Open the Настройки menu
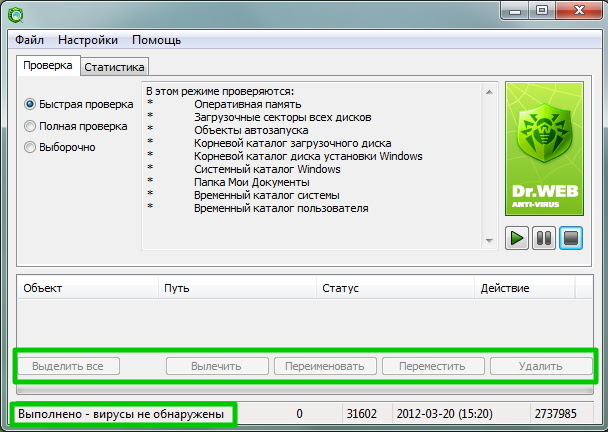 (x=88, y=40)
